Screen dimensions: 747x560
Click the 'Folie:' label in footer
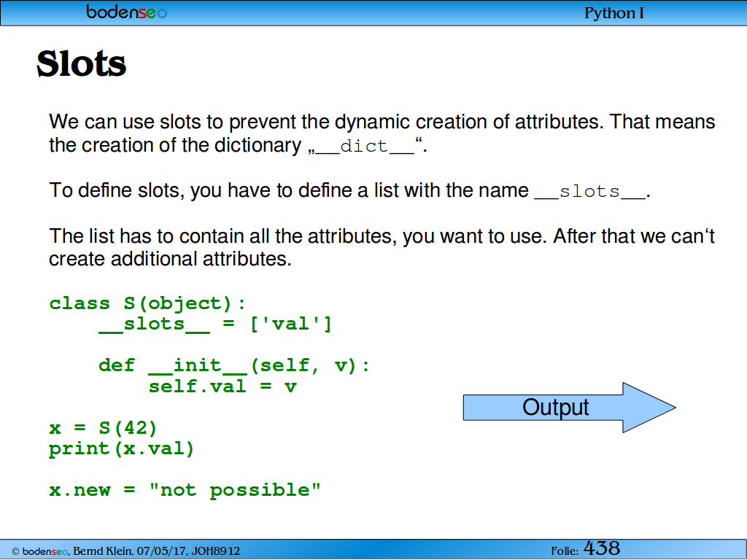coord(565,551)
